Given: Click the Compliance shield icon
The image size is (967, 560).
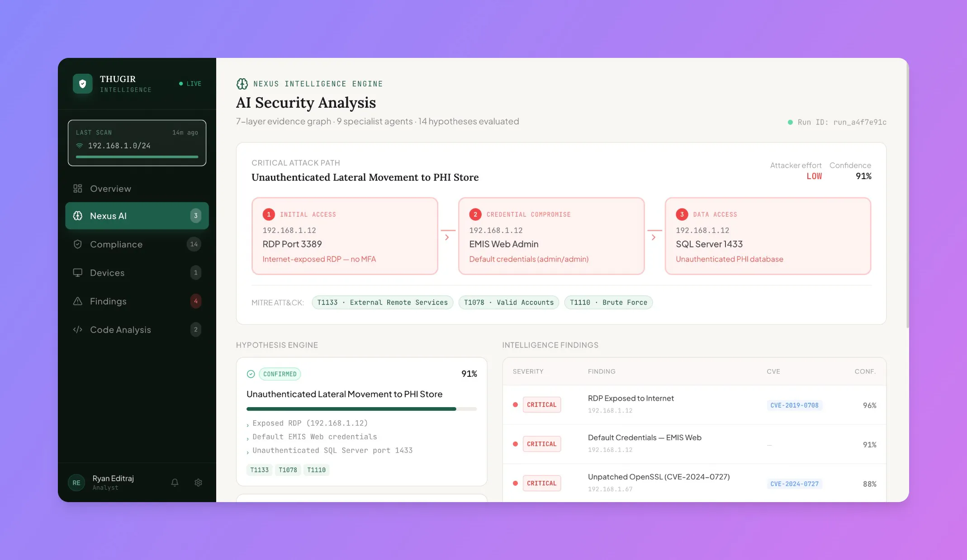Looking at the screenshot, I should [x=78, y=244].
